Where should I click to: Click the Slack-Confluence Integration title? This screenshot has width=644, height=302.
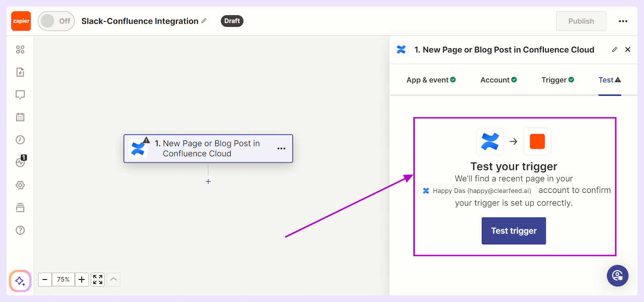tap(140, 21)
